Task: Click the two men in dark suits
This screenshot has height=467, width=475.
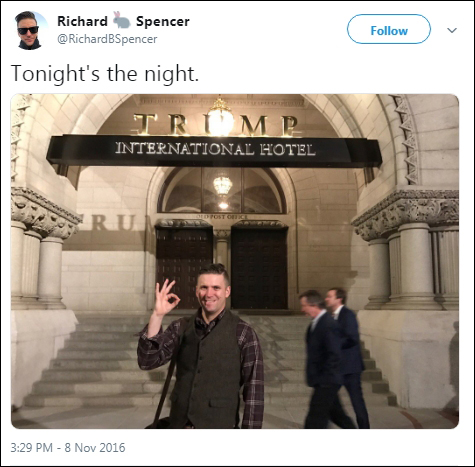Action: pos(334,358)
